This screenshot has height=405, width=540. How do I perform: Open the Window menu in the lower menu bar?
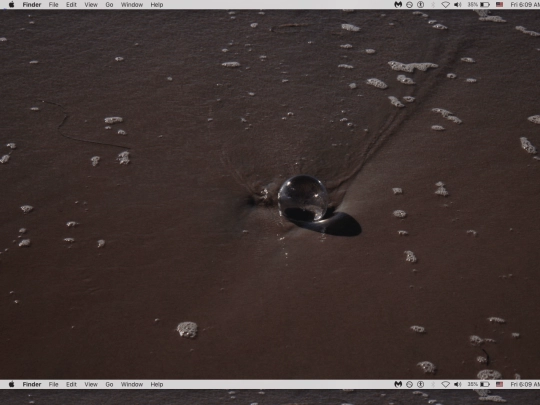[132, 384]
